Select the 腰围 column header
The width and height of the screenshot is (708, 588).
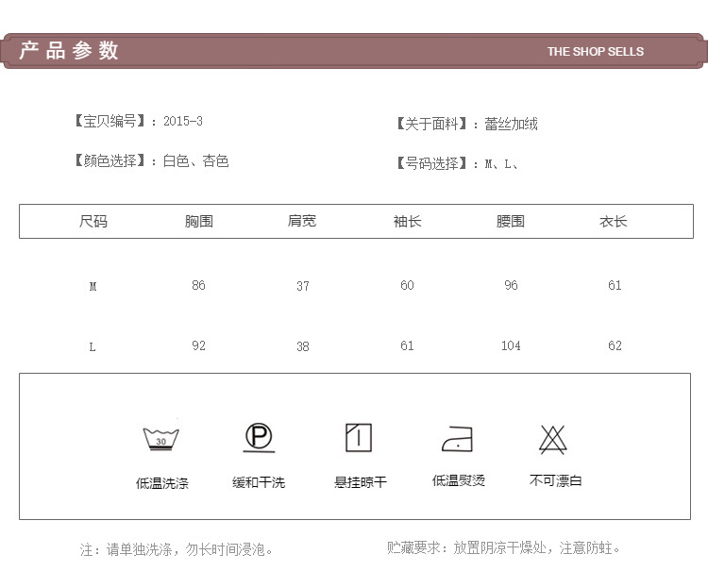pos(511,222)
